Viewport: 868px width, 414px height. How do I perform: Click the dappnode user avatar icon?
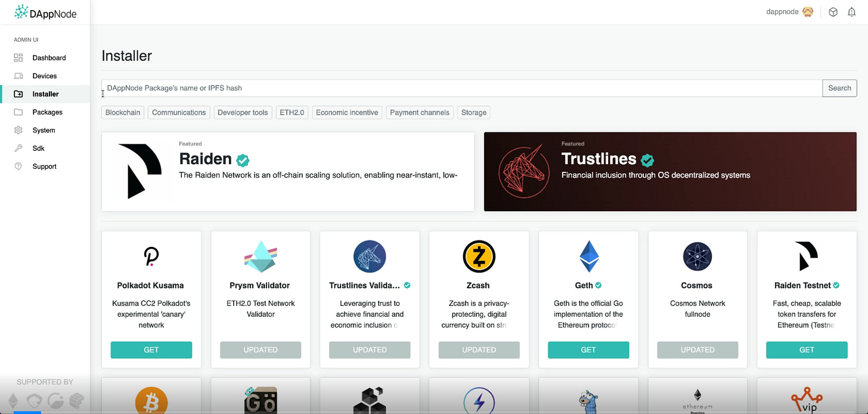tap(808, 12)
